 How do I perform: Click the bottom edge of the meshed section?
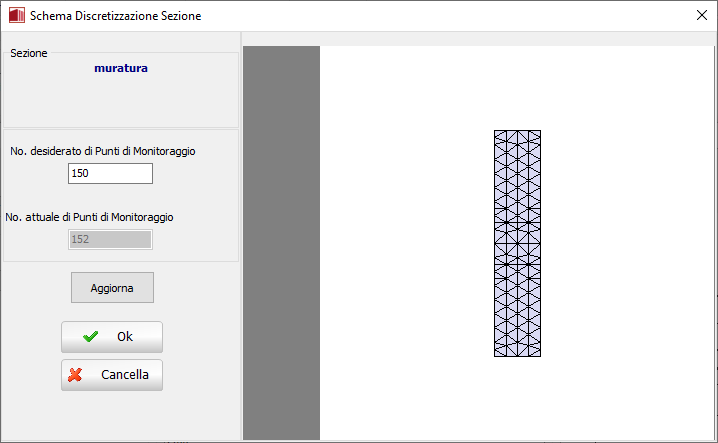[517, 356]
